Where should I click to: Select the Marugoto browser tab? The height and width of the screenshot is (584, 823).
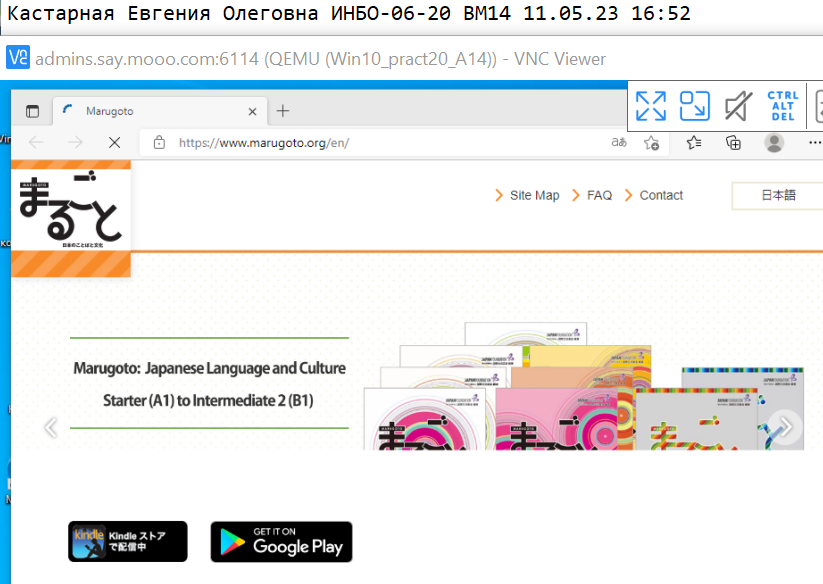pos(160,111)
